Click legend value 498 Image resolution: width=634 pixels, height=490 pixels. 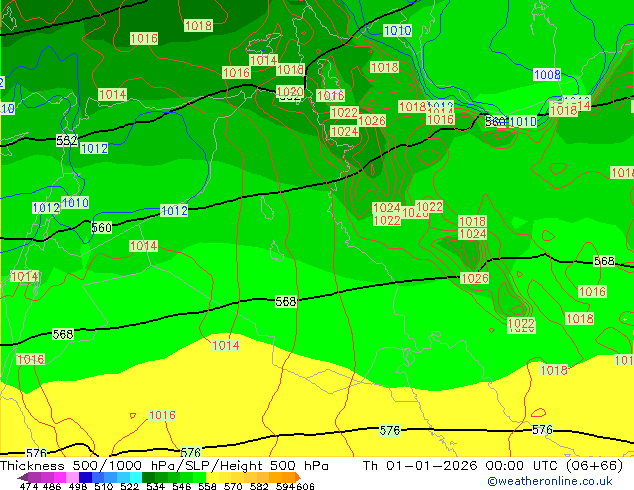[78, 486]
